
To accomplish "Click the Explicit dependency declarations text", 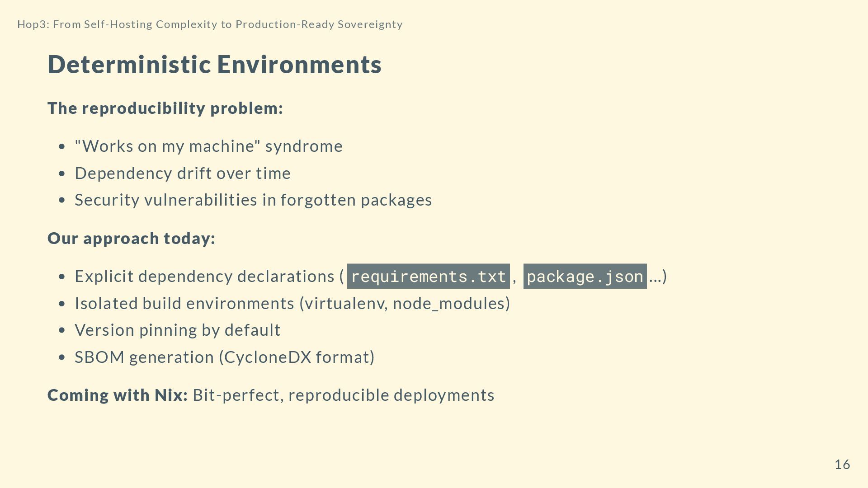I will coord(204,277).
